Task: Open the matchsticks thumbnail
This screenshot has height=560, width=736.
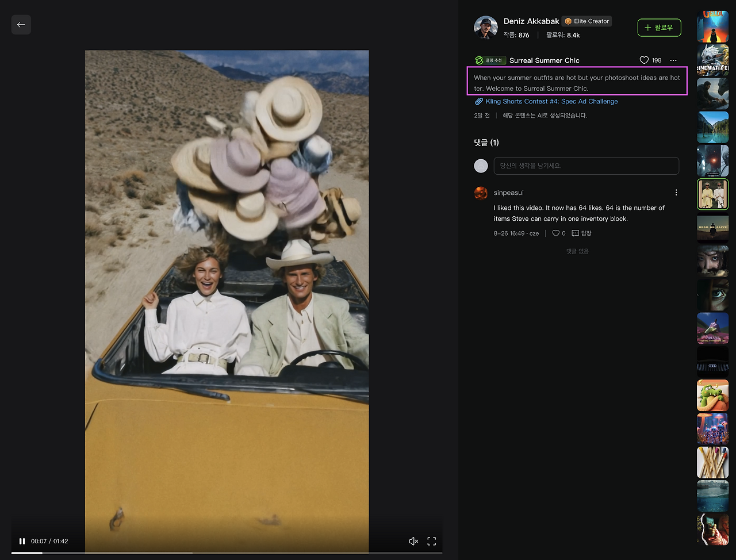Action: 713,462
